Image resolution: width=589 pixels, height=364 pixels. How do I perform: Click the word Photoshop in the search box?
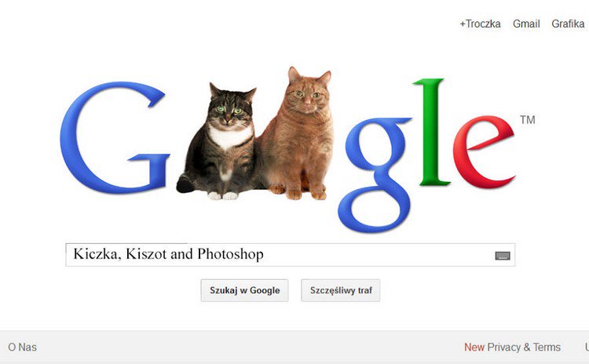coord(230,254)
